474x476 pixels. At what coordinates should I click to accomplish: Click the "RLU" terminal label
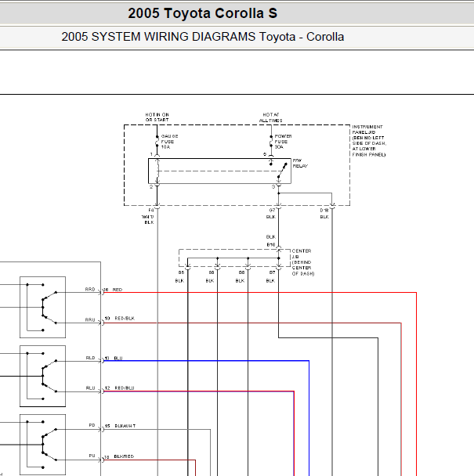(91, 388)
